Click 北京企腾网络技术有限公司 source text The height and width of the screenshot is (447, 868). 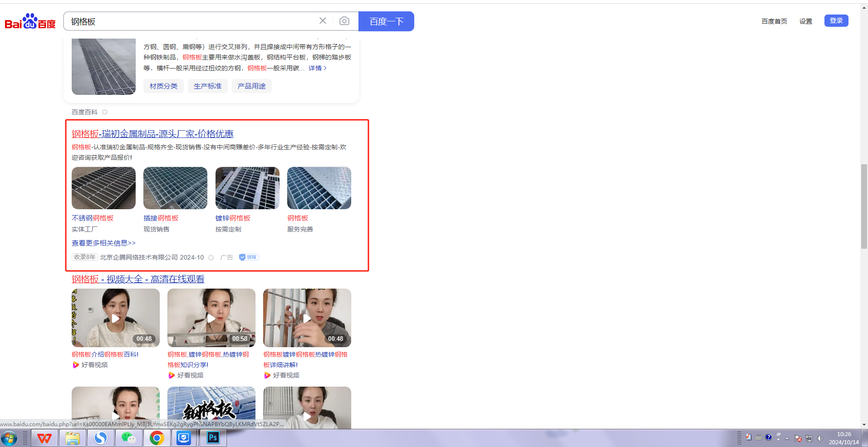(139, 257)
